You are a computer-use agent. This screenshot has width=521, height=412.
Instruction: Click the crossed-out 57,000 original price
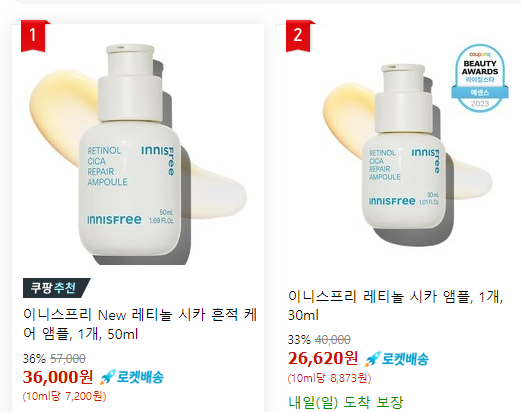coord(68,359)
